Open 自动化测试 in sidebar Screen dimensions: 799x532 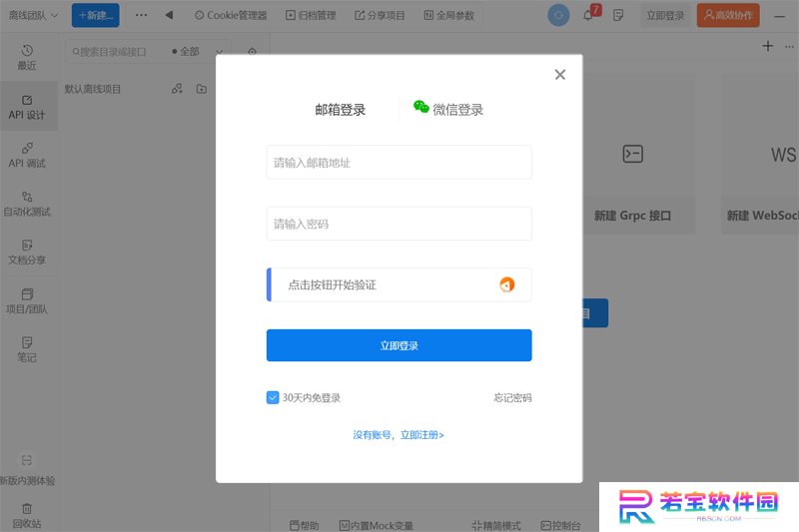pos(27,205)
